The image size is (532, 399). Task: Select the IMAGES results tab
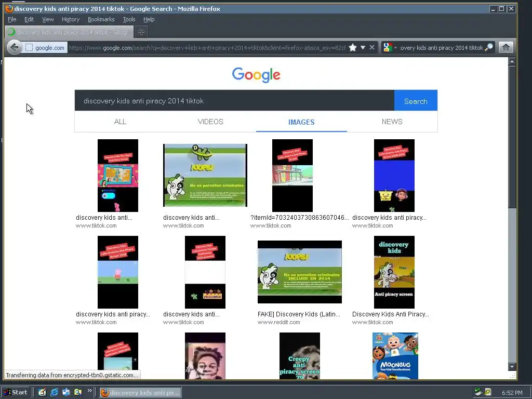coord(301,122)
